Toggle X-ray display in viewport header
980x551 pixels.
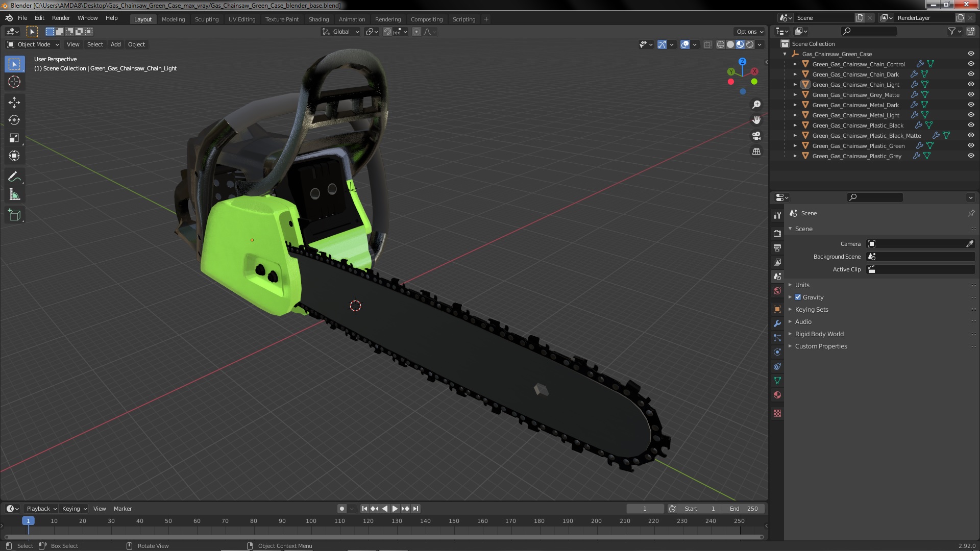(x=707, y=45)
